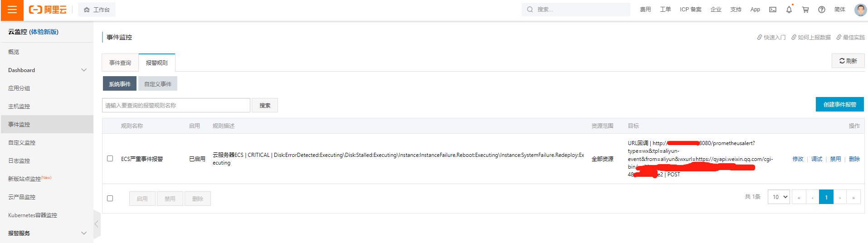Open the page size dropdown showing 10
868x243 pixels.
(779, 197)
